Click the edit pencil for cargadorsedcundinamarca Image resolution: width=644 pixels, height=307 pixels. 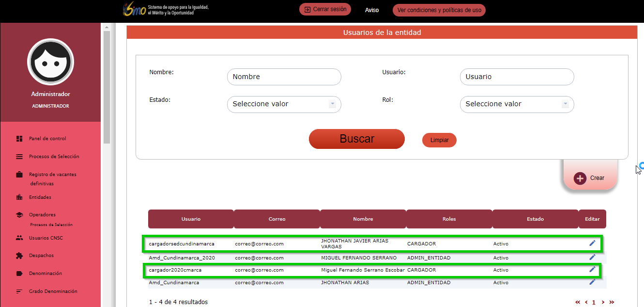[592, 243]
